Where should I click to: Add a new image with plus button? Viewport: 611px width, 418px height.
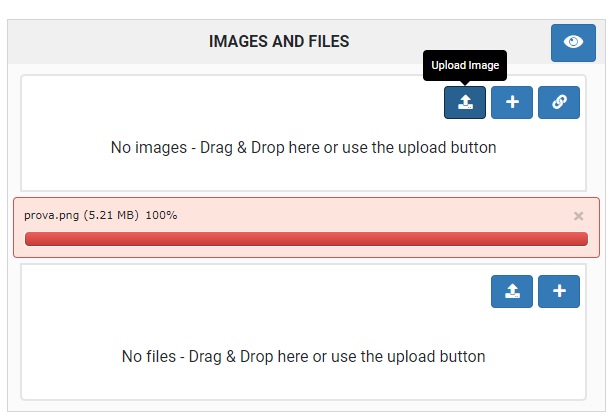pos(512,102)
